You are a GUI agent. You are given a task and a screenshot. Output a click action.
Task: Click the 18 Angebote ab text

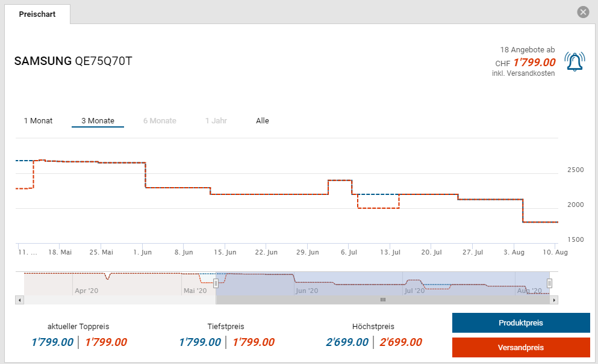[x=527, y=50]
